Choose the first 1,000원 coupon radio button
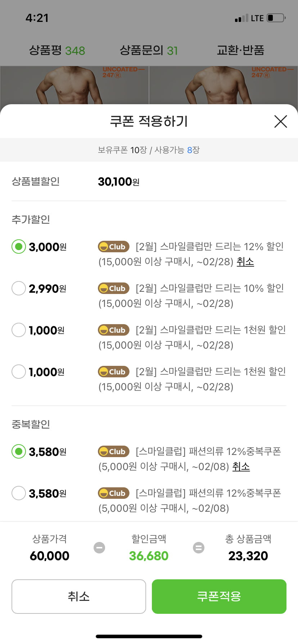Image resolution: width=298 pixels, height=644 pixels. point(19,330)
